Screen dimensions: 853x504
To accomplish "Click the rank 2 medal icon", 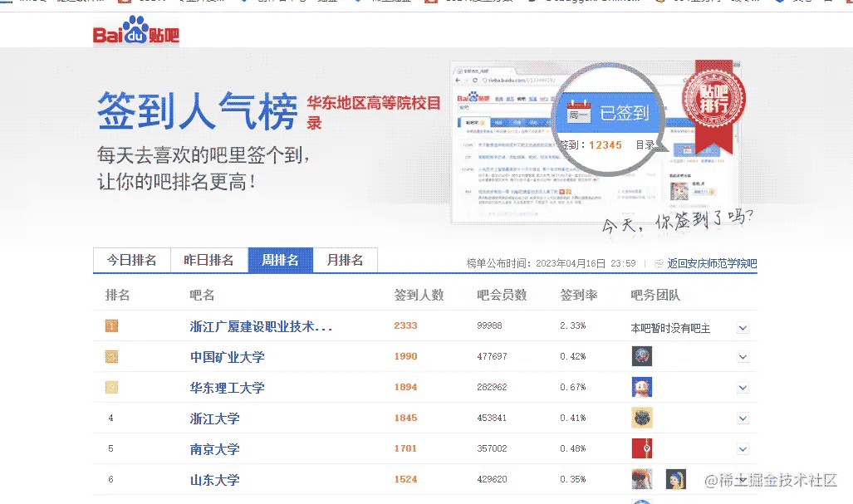I will (x=111, y=357).
